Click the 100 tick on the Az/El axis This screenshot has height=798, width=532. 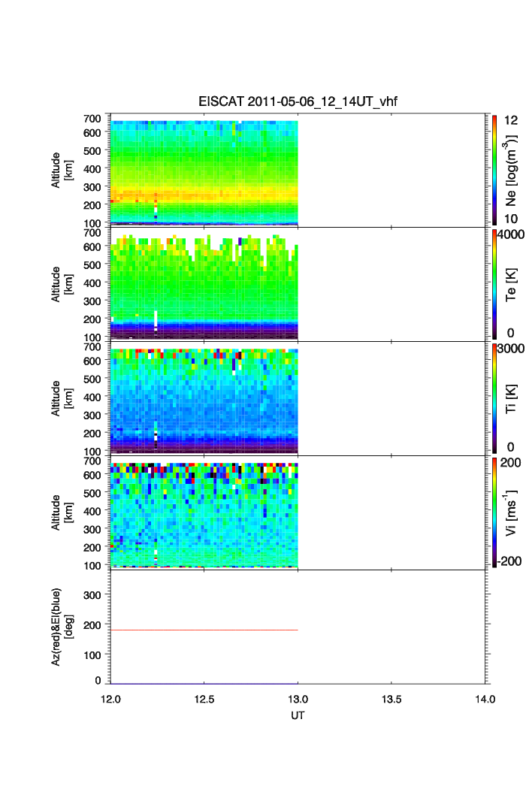click(x=92, y=654)
